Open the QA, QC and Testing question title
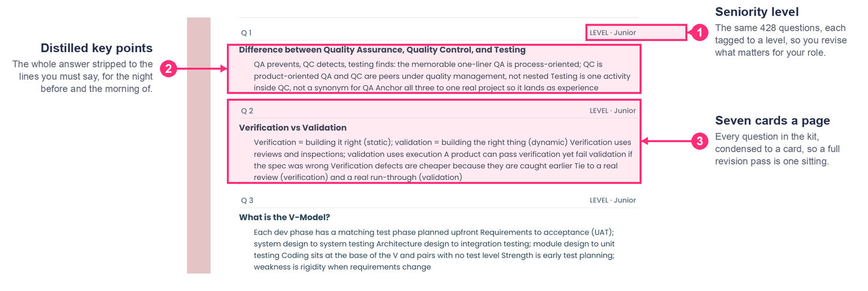This screenshot has height=291, width=868. point(382,50)
